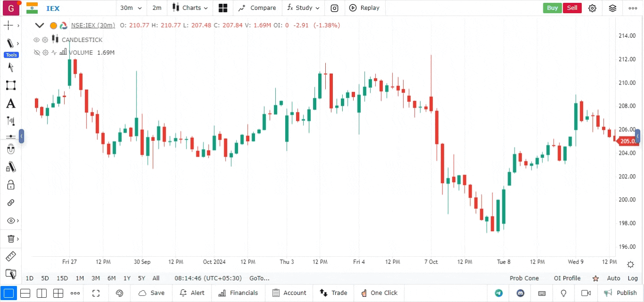
Task: Click the green Buy button
Action: [552, 8]
